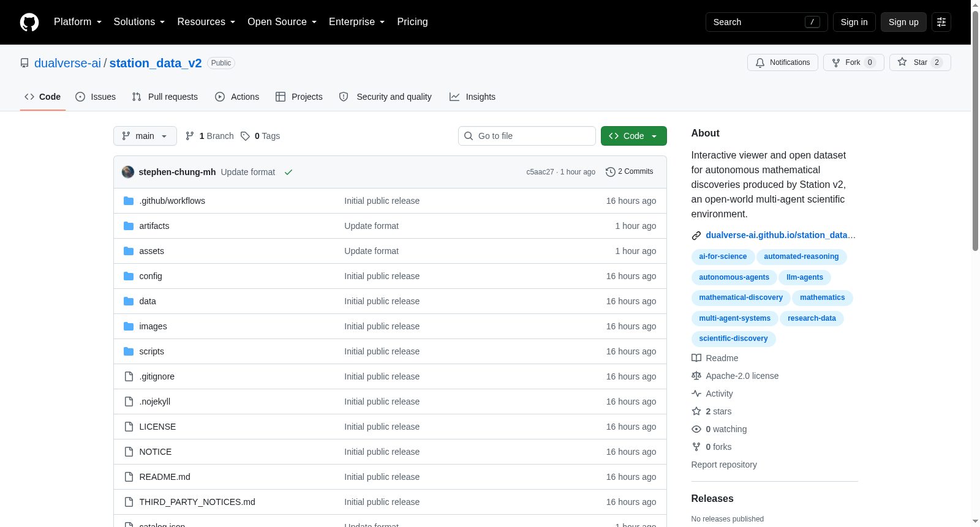View the 2 Commits history link
This screenshot has height=527, width=980.
coord(629,172)
